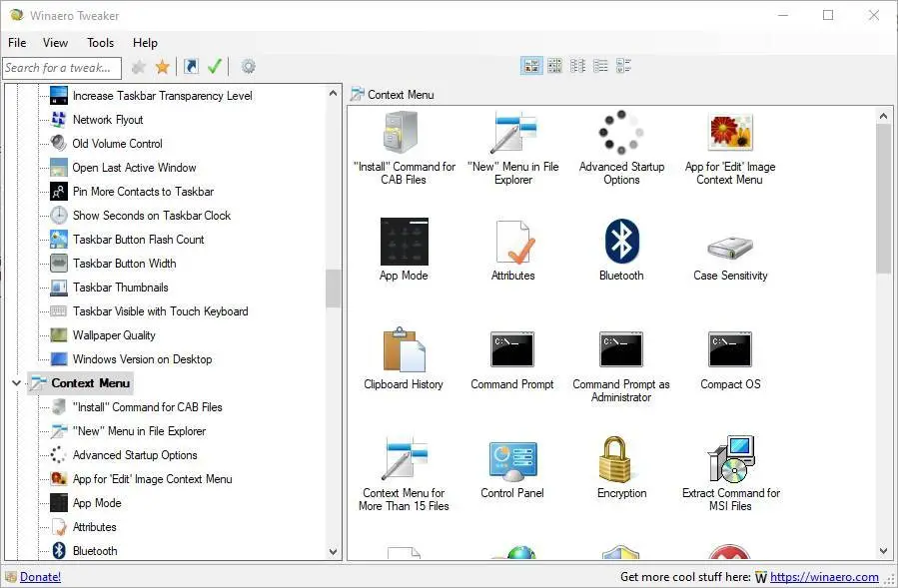
Task: Click the Search for a tweak field
Action: (x=62, y=68)
